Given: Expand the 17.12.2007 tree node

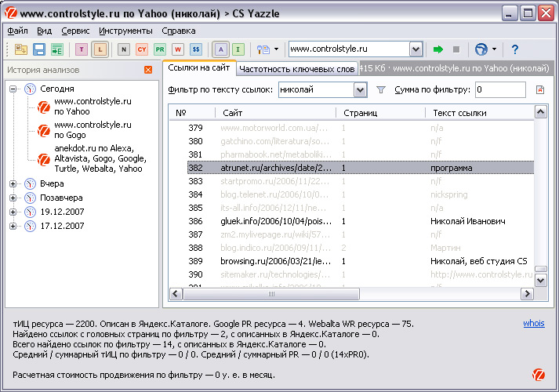Looking at the screenshot, I should click(x=13, y=226).
